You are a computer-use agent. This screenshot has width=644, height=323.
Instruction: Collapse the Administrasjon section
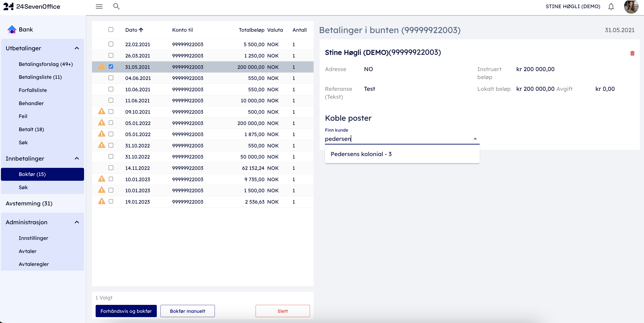click(77, 222)
